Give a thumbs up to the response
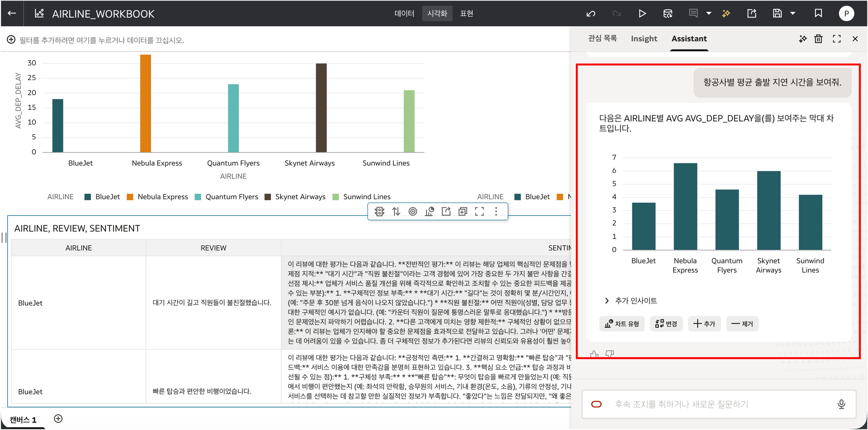The height and width of the screenshot is (430, 868). pos(594,354)
